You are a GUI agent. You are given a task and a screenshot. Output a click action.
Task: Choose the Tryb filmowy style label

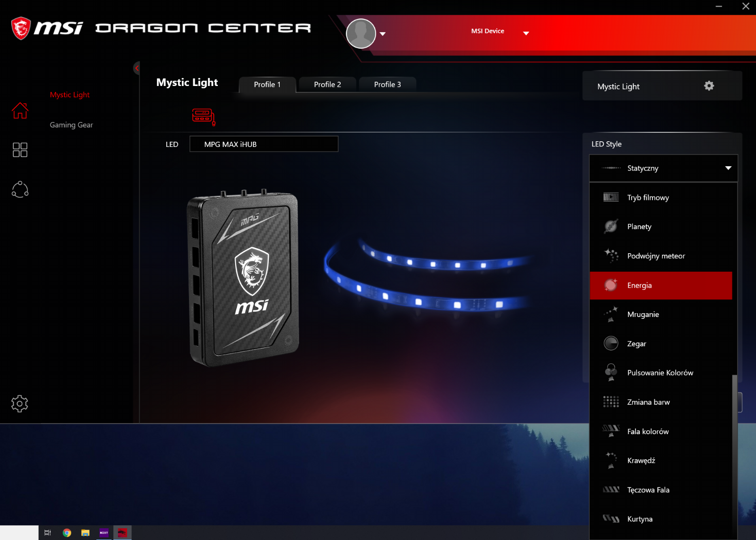pos(648,197)
